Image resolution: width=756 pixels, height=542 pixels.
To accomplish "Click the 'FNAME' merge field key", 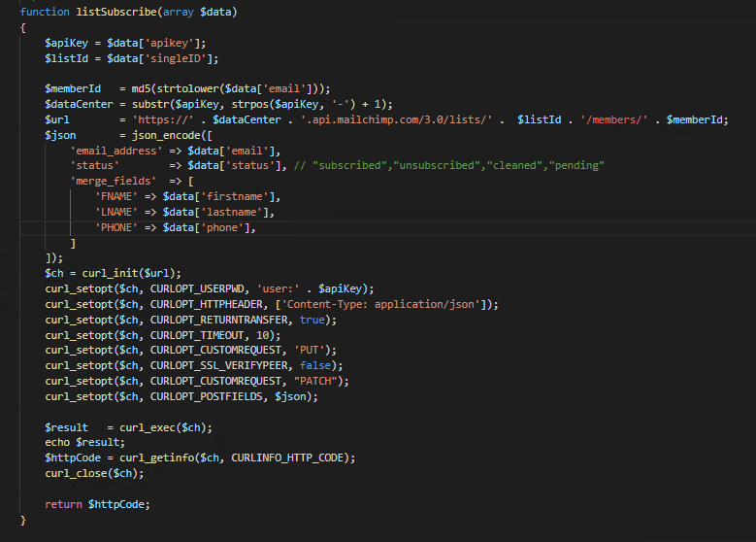I will coord(116,197).
